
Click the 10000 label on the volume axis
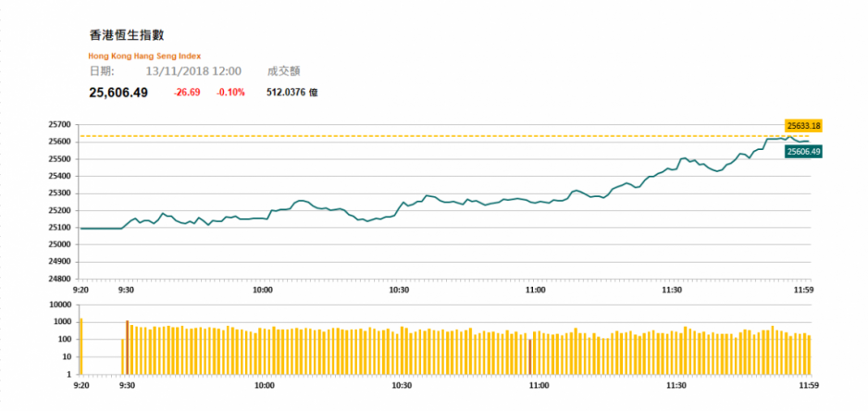click(61, 305)
